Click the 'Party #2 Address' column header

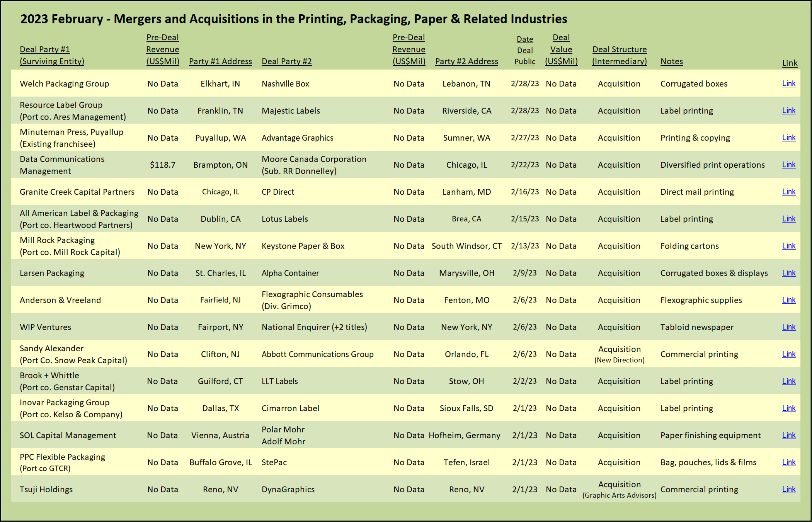(466, 61)
